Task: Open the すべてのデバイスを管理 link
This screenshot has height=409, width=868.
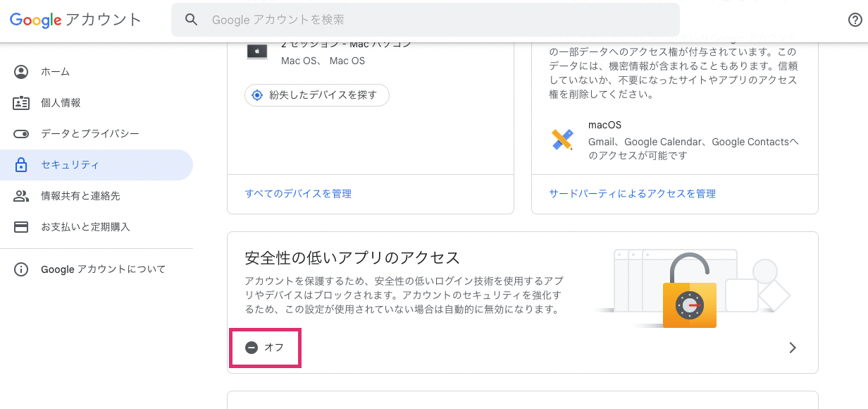Action: coord(298,194)
